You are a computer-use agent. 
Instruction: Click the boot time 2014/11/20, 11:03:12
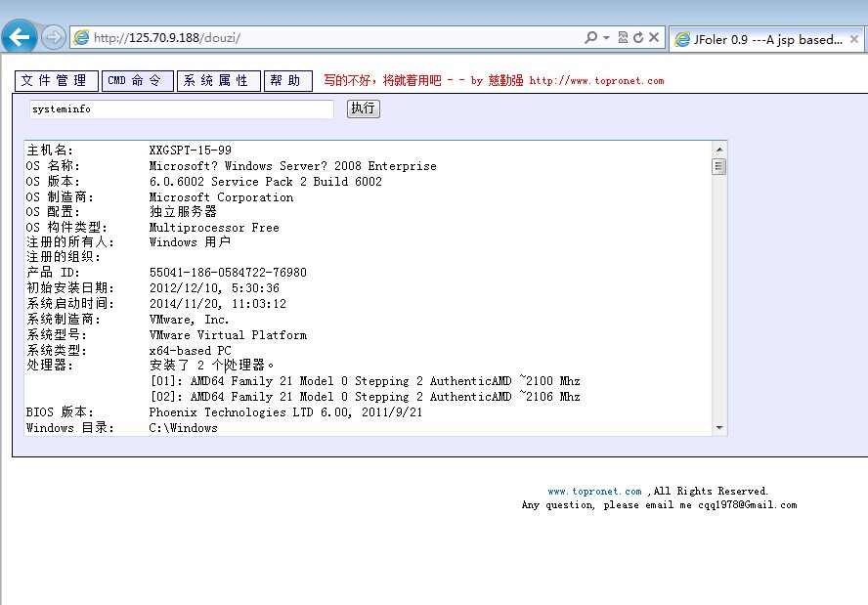[218, 303]
